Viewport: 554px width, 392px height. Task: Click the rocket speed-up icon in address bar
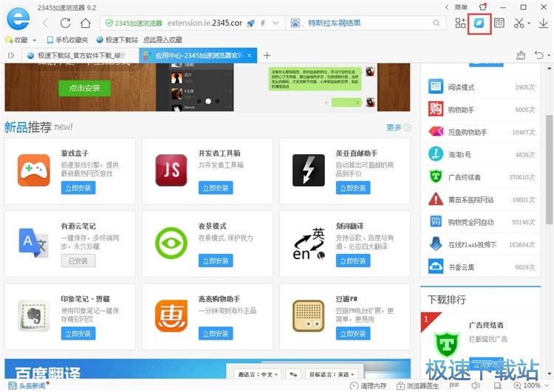(x=251, y=24)
